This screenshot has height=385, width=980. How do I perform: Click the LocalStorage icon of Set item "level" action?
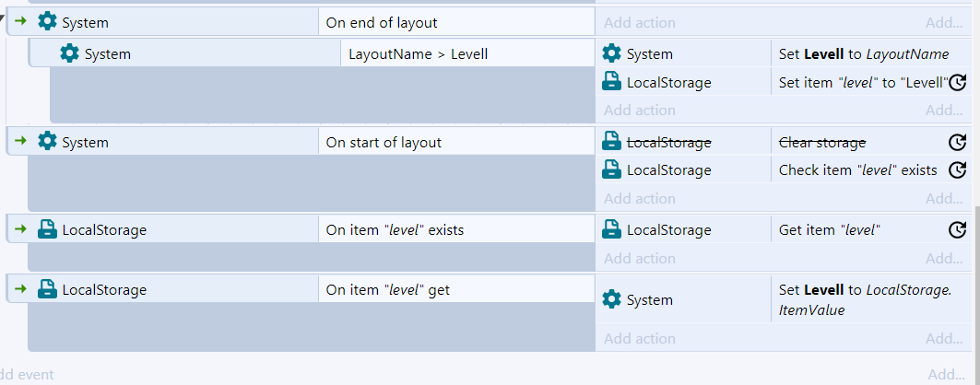(x=611, y=82)
